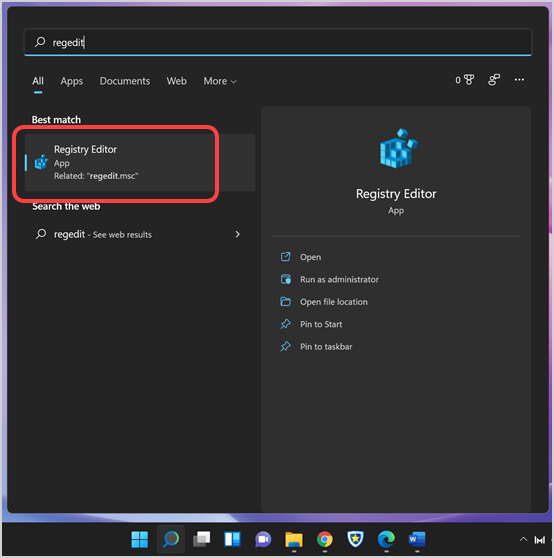Launch Microsoft Edge from the taskbar

pos(386,539)
